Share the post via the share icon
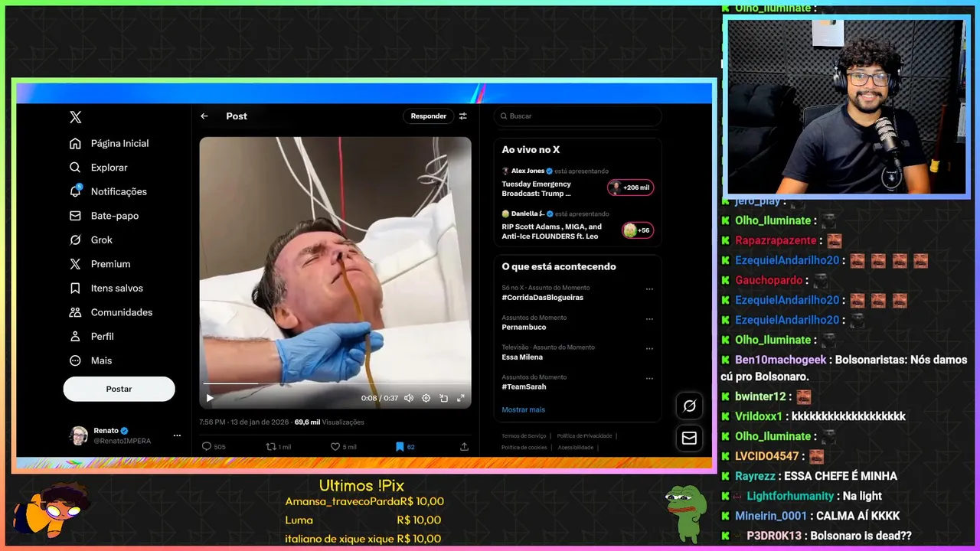 464,447
